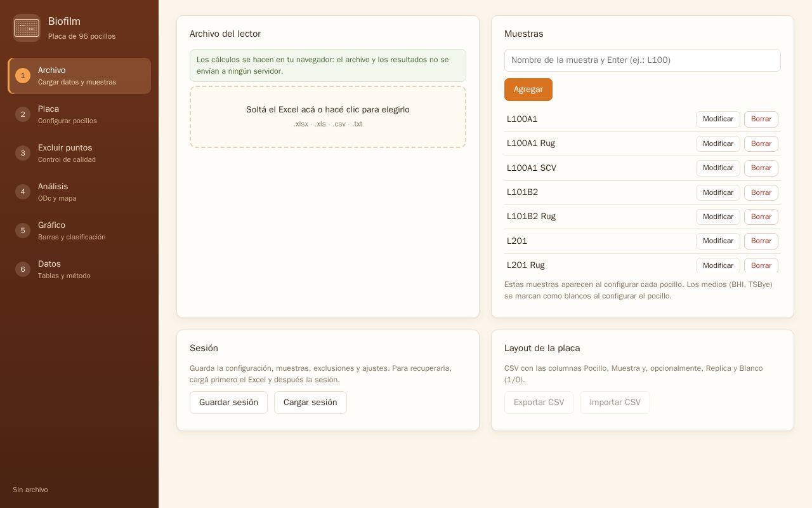The image size is (812, 508).
Task: Open step 1 Archivo in sidebar
Action: coord(79,76)
